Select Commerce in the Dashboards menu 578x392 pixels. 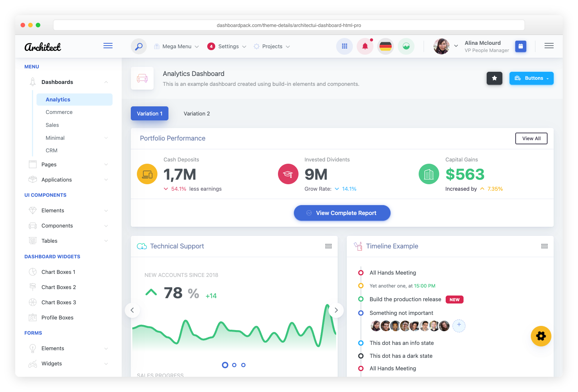[59, 112]
